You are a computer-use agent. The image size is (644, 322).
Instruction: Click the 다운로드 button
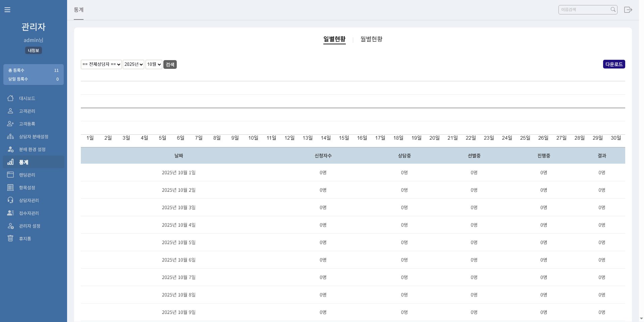click(614, 64)
